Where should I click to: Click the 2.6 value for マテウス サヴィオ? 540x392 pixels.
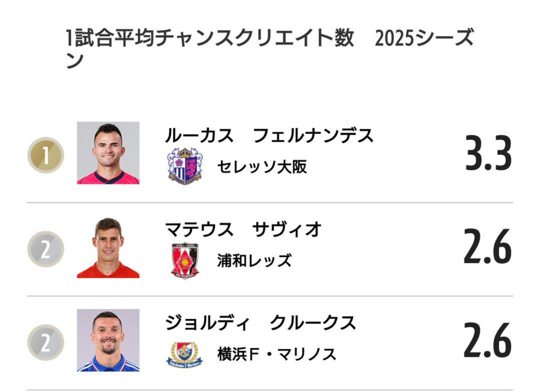(487, 248)
